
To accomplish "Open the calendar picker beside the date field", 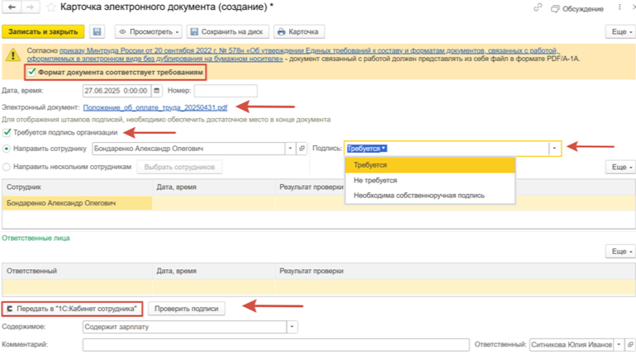I will [x=158, y=91].
